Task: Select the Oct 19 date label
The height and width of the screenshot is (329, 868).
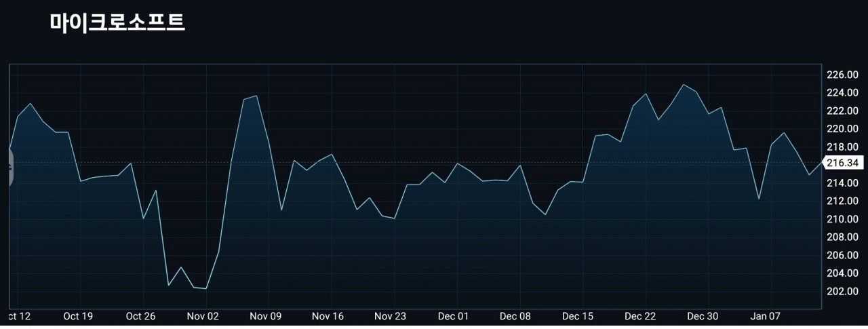Action: pyautogui.click(x=78, y=316)
